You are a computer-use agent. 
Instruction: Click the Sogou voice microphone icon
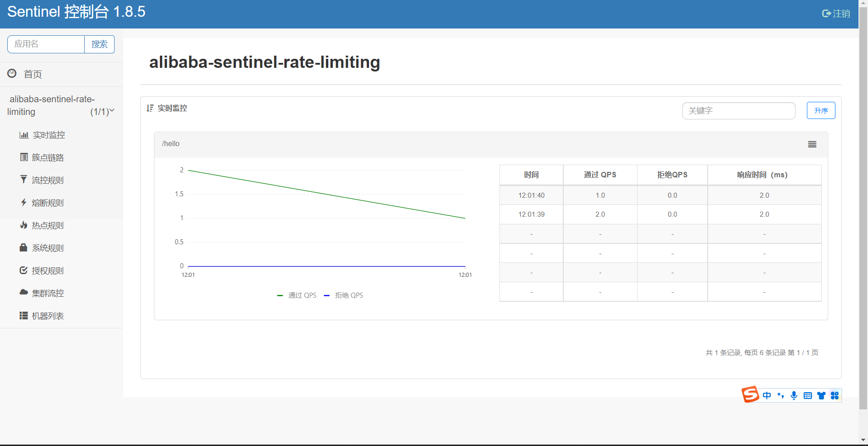(794, 395)
